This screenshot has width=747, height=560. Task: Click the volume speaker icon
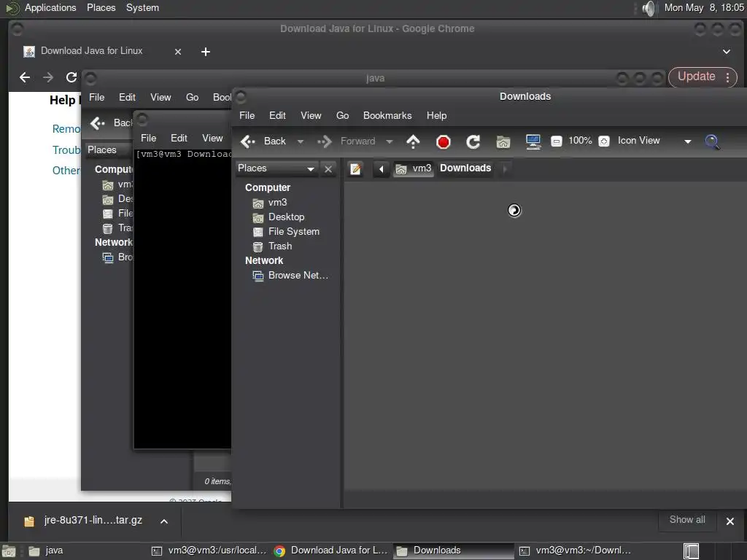[649, 8]
